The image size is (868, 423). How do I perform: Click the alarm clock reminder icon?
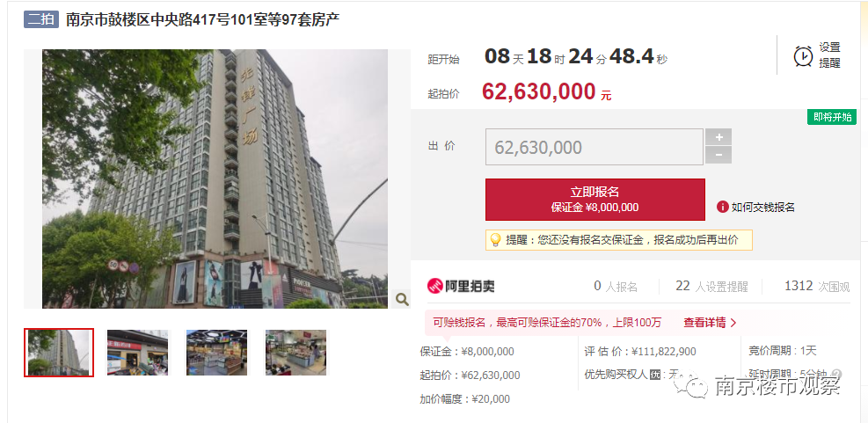click(803, 56)
